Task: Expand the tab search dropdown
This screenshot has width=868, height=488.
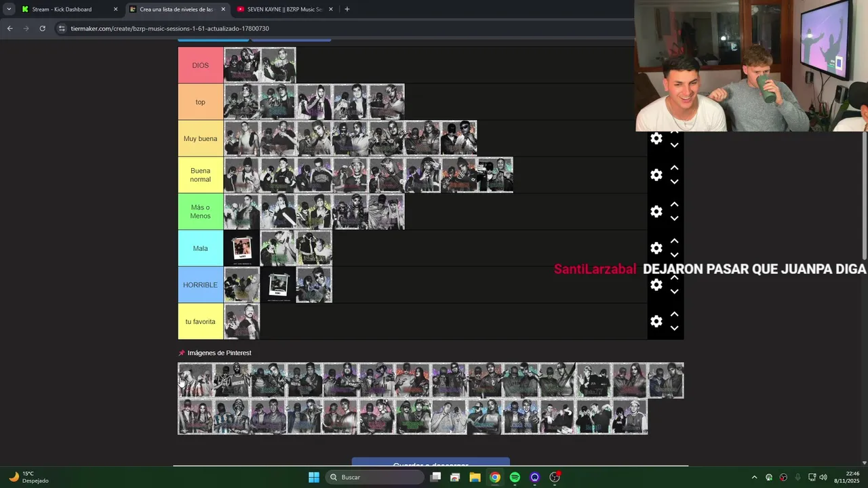Action: (x=9, y=9)
